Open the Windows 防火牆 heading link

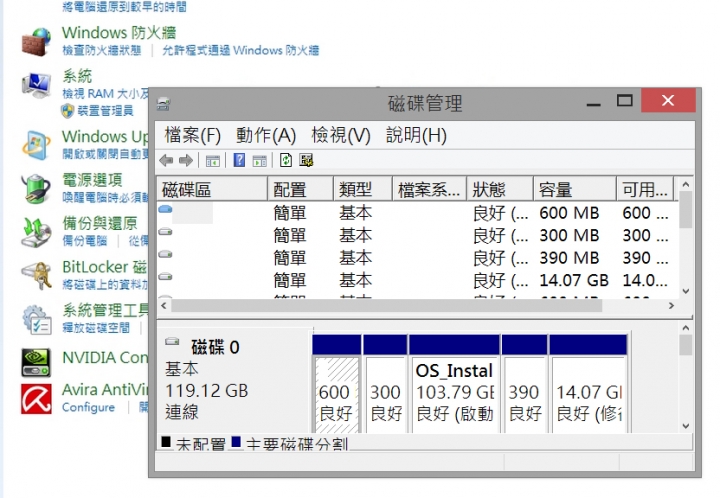tap(119, 33)
